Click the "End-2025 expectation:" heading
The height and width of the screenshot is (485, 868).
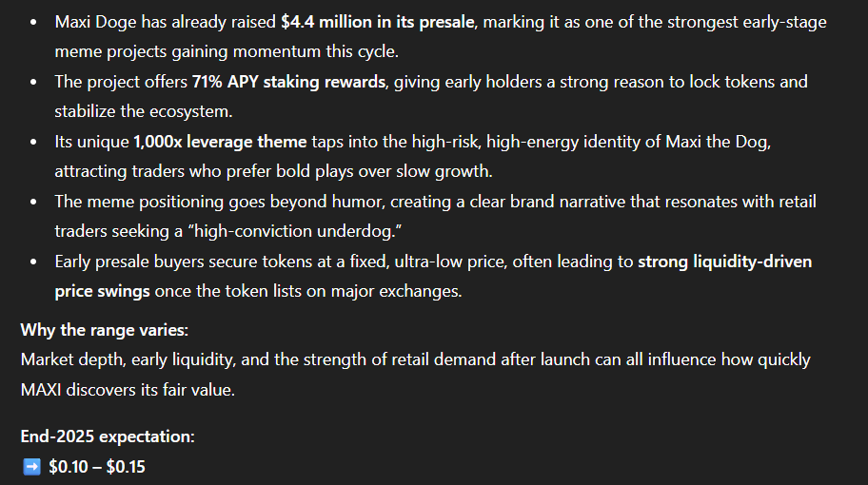[108, 436]
